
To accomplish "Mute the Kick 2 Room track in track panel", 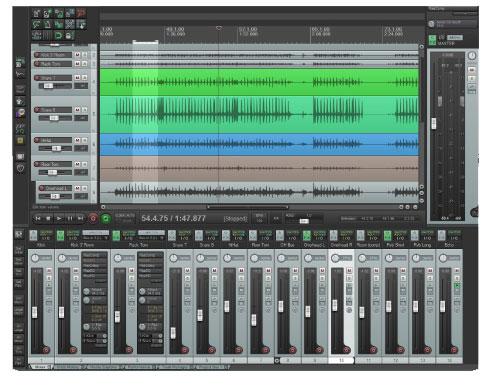I will click(77, 55).
